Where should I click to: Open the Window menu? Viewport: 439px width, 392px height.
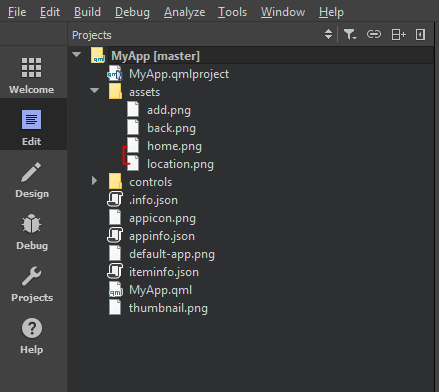283,12
